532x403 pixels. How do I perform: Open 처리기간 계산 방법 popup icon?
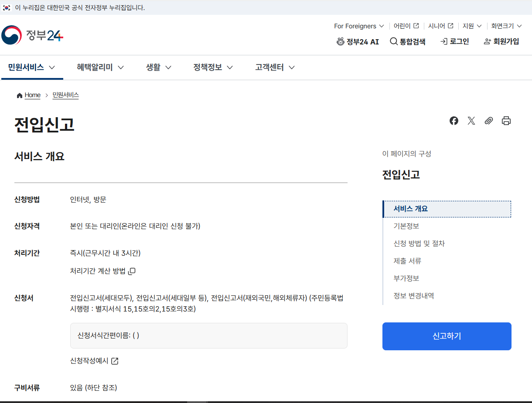click(132, 271)
